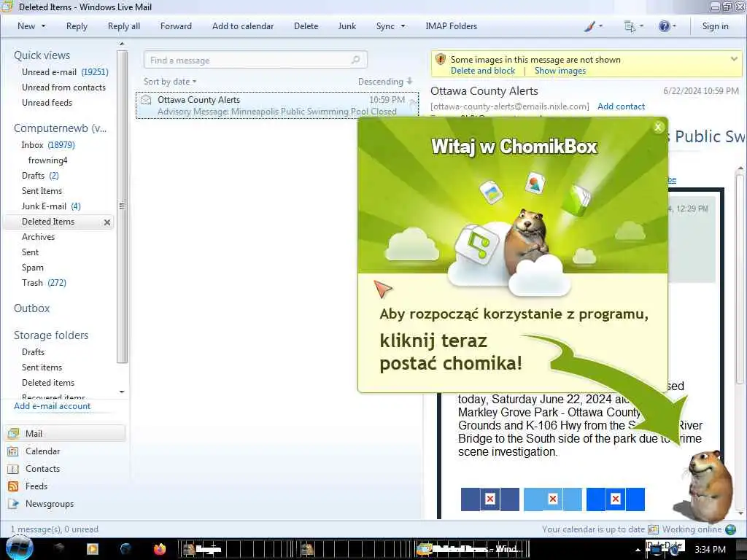Click the third blocked image placeholder in email
Screen dimensions: 747x560
click(616, 499)
